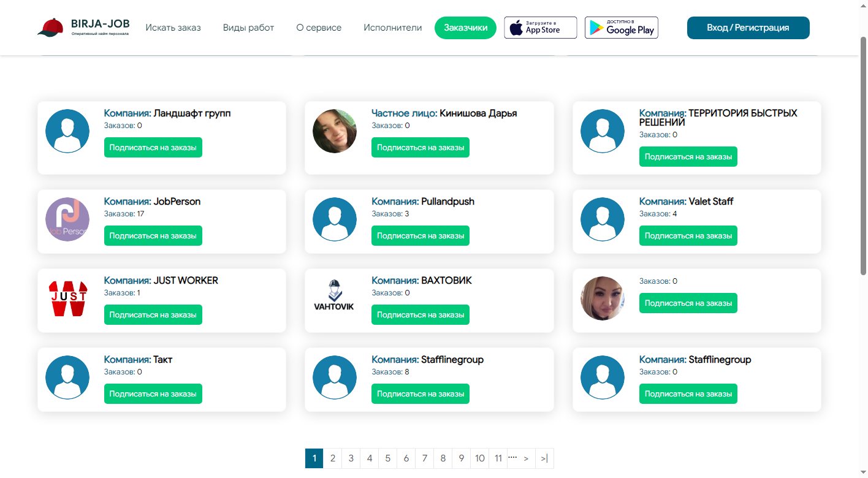Jump to the last page arrow
Screen dimensions: 868x478
544,458
